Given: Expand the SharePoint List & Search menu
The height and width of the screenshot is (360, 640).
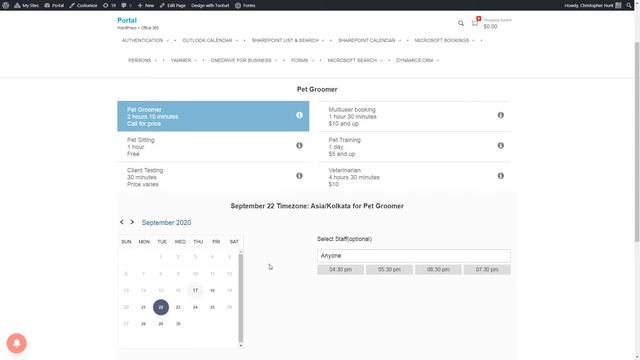Looking at the screenshot, I should point(288,40).
